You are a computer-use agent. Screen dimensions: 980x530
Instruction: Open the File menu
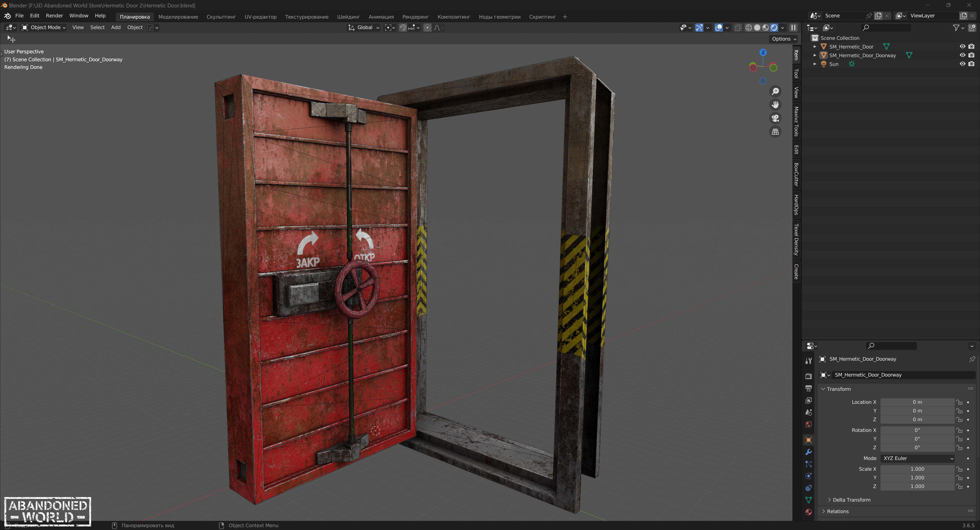point(19,16)
